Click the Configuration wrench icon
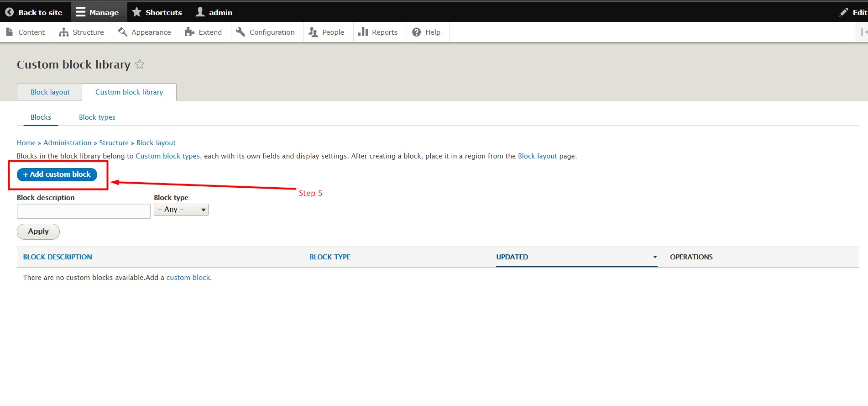 [241, 32]
